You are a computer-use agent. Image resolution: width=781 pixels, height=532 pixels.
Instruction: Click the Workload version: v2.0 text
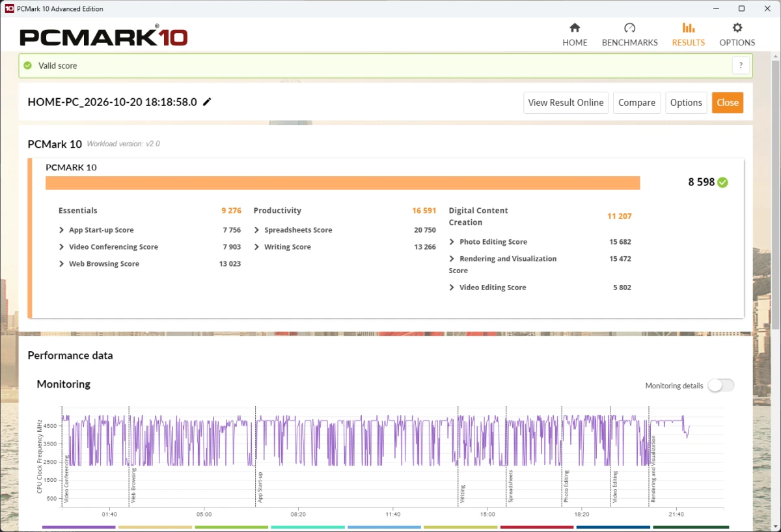tap(123, 144)
